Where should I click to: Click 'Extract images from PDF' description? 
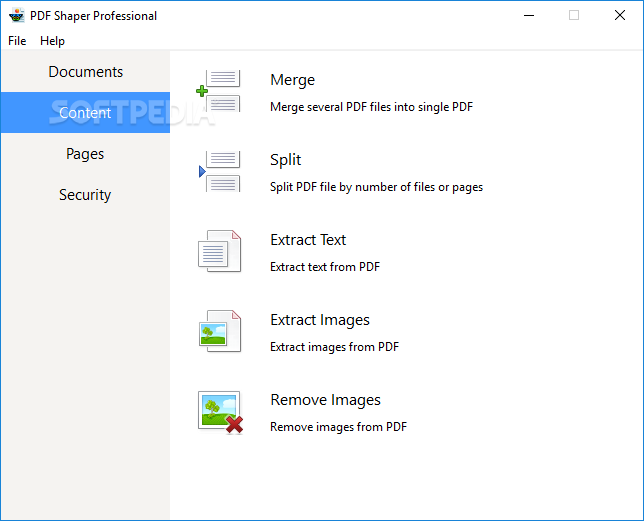[334, 347]
